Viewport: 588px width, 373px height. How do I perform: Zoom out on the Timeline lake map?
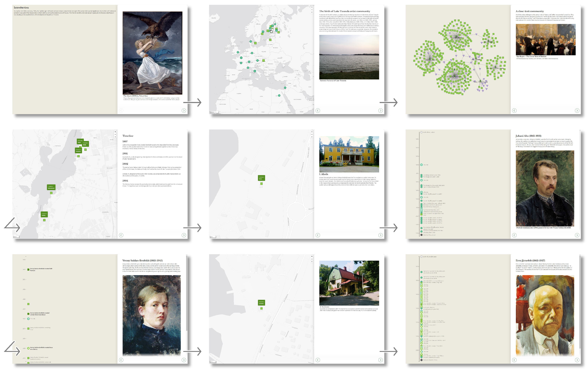(115, 134)
